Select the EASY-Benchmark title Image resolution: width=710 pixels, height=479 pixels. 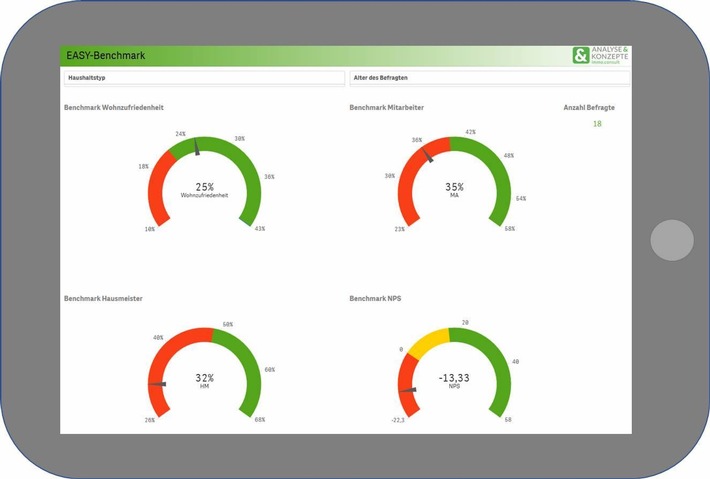[x=106, y=56]
